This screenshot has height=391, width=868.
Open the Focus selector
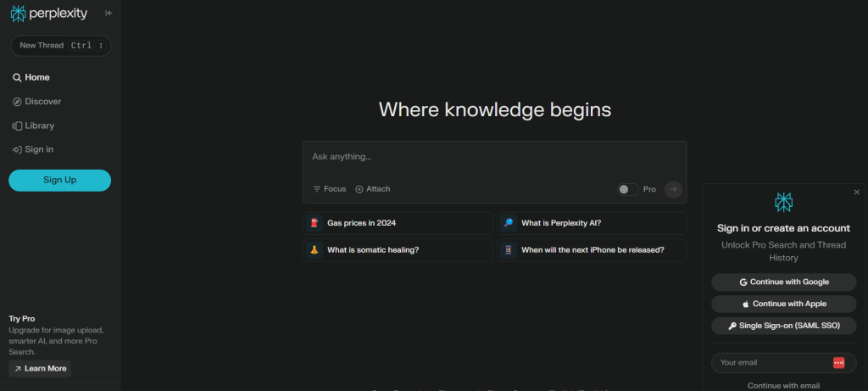pos(330,189)
